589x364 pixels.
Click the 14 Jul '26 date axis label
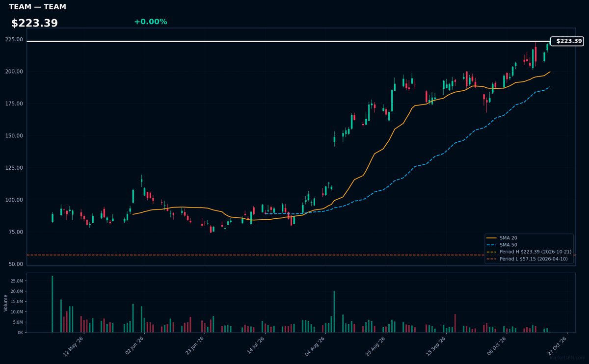coord(255,346)
